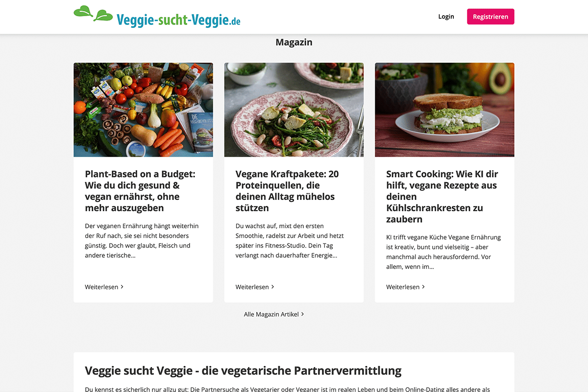Click Weiterlesen under Plant-Based on a Budget
The width and height of the screenshot is (588, 392).
pos(101,287)
